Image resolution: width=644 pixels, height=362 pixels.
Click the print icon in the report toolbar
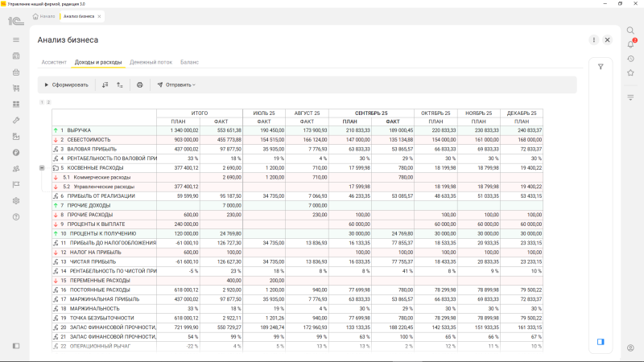(x=140, y=84)
